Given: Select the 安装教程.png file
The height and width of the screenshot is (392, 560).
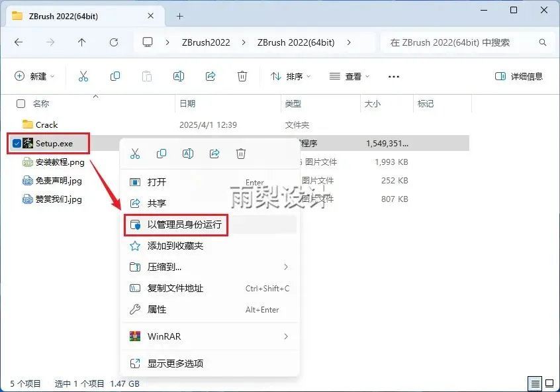Looking at the screenshot, I should [60, 162].
